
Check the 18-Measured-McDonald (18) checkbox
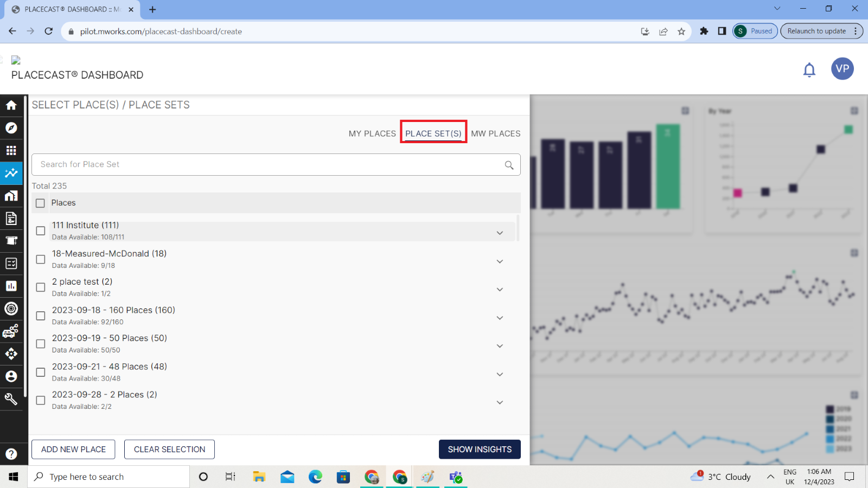coord(40,259)
